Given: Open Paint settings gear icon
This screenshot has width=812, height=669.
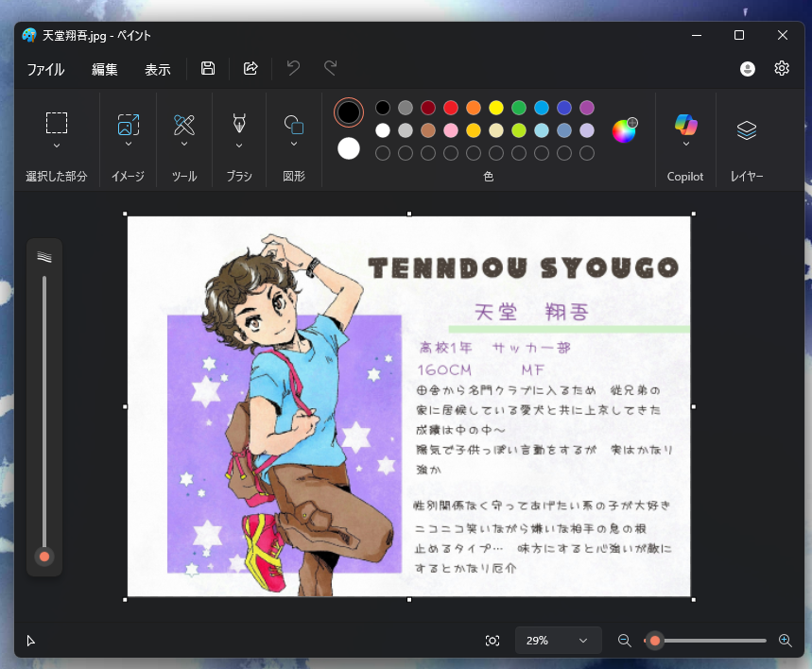Looking at the screenshot, I should coord(782,68).
